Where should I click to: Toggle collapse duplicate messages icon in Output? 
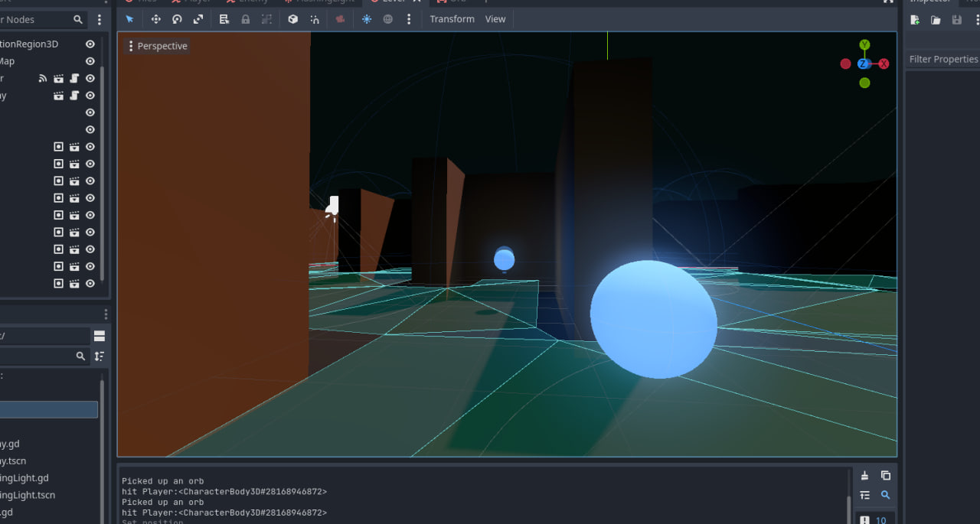864,495
